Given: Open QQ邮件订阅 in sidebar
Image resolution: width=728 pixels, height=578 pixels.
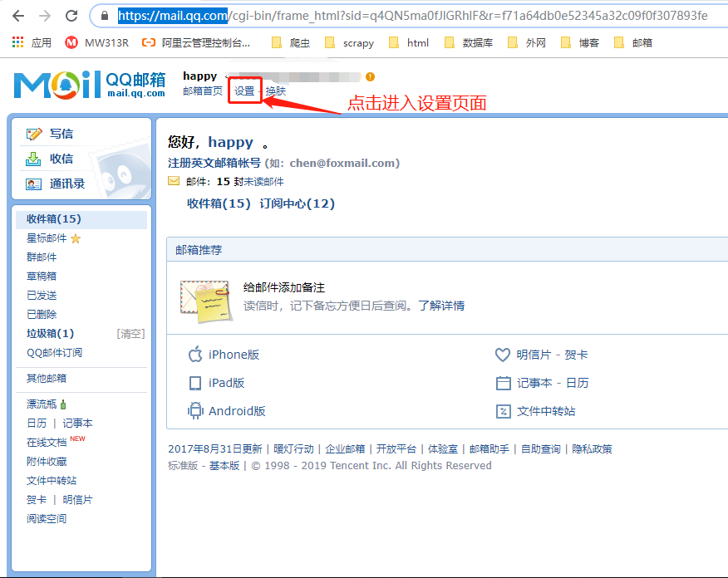Looking at the screenshot, I should (x=54, y=353).
